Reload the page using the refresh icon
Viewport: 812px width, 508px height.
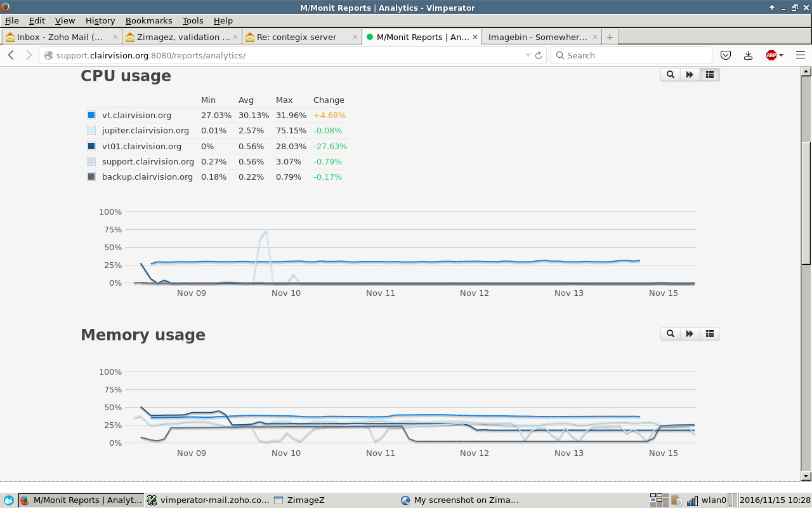[x=539, y=55]
